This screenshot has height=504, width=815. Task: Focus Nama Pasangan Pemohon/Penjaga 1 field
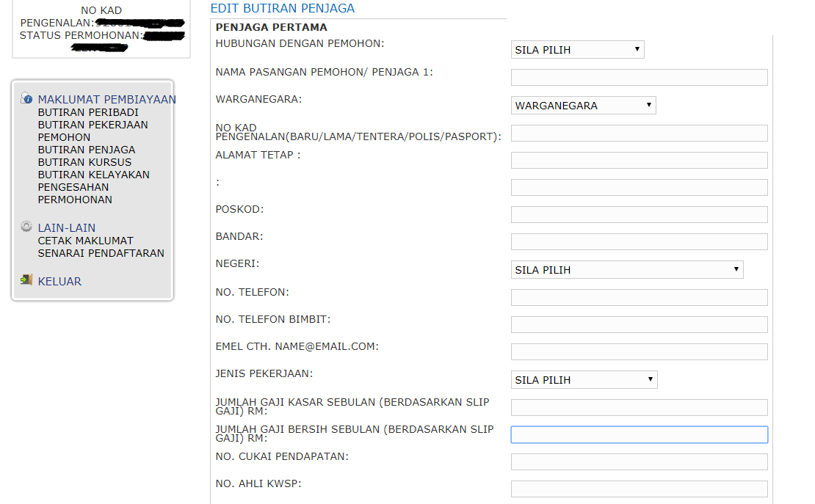[640, 78]
